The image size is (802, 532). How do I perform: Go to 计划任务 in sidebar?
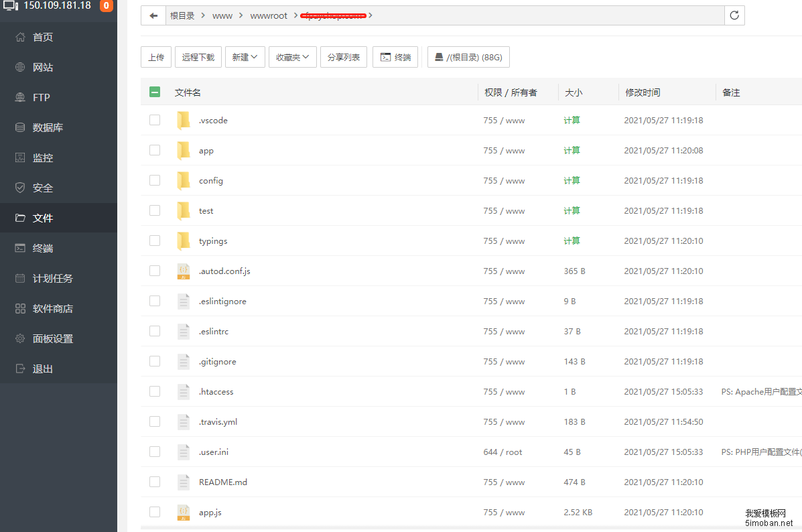[52, 278]
